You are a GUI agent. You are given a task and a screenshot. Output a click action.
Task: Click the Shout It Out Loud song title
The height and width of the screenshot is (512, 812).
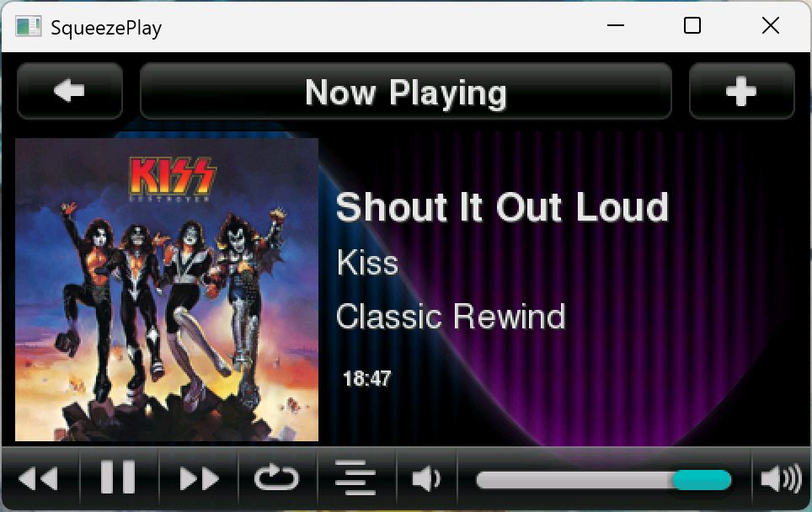coord(502,208)
